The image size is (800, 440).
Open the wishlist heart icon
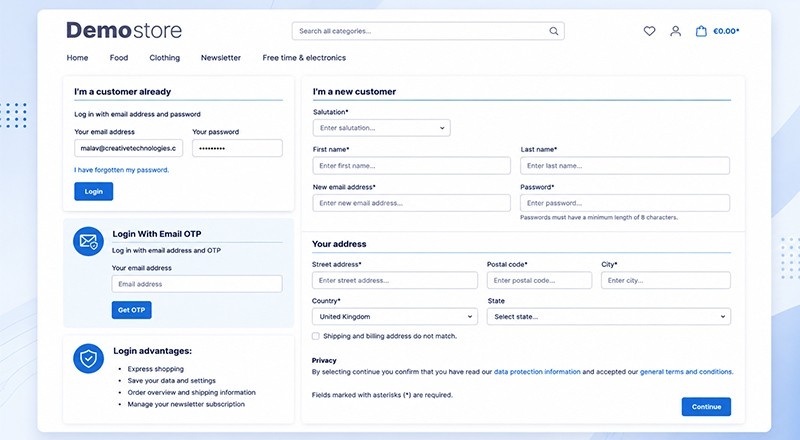[649, 31]
